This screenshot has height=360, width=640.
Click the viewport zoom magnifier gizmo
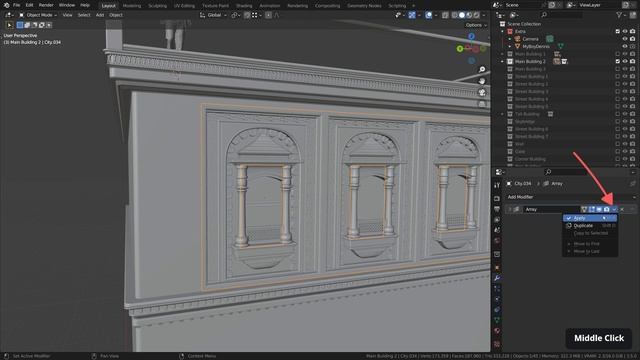click(x=482, y=70)
